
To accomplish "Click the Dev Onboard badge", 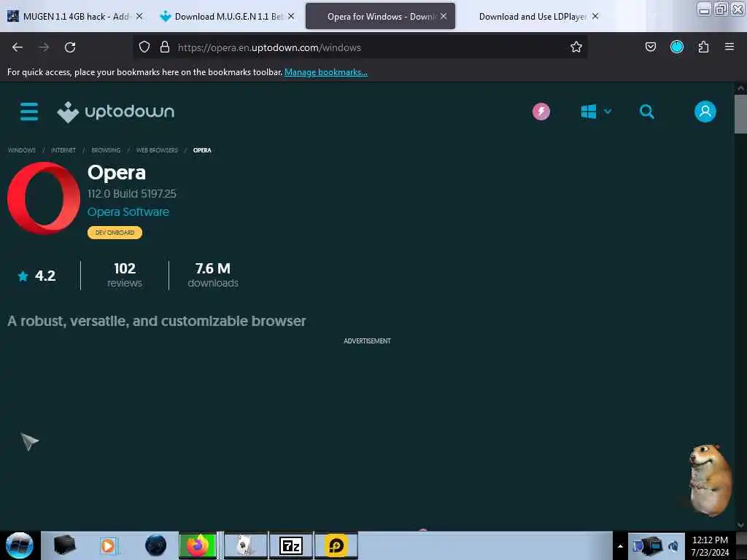I will click(x=115, y=233).
